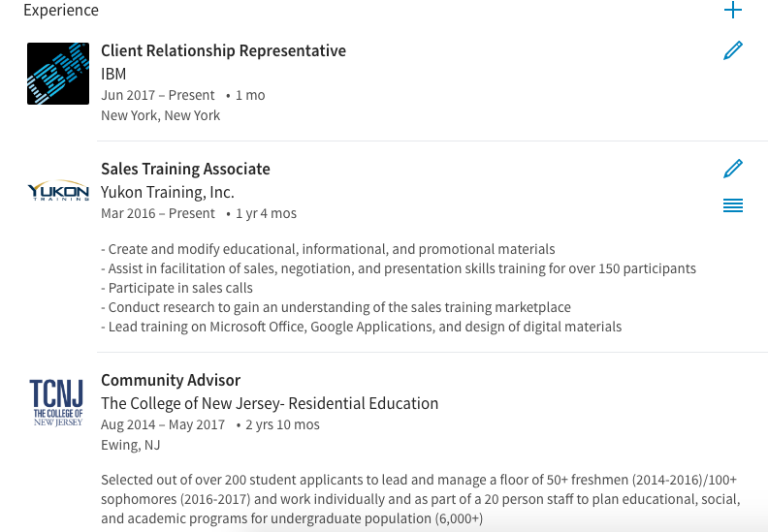This screenshot has height=532, width=768.
Task: Click the Experience section heading
Action: [61, 11]
